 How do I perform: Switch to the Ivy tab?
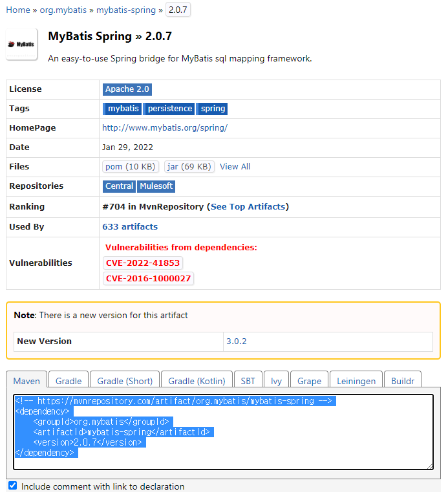[276, 380]
